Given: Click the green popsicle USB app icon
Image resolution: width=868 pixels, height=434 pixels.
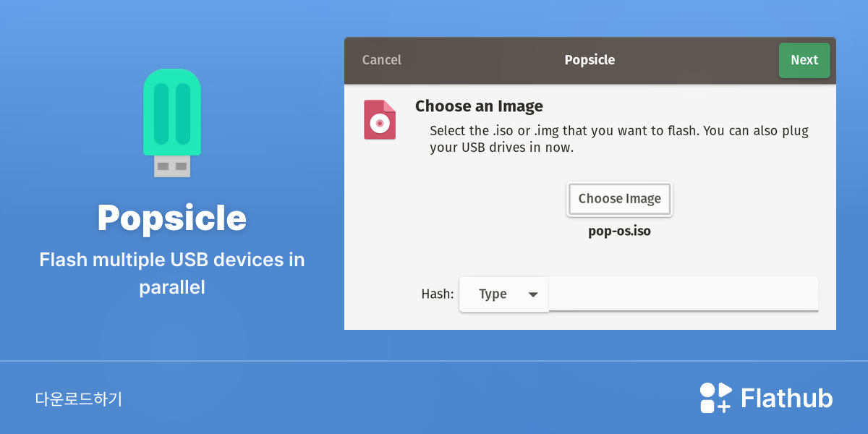Looking at the screenshot, I should click(172, 123).
